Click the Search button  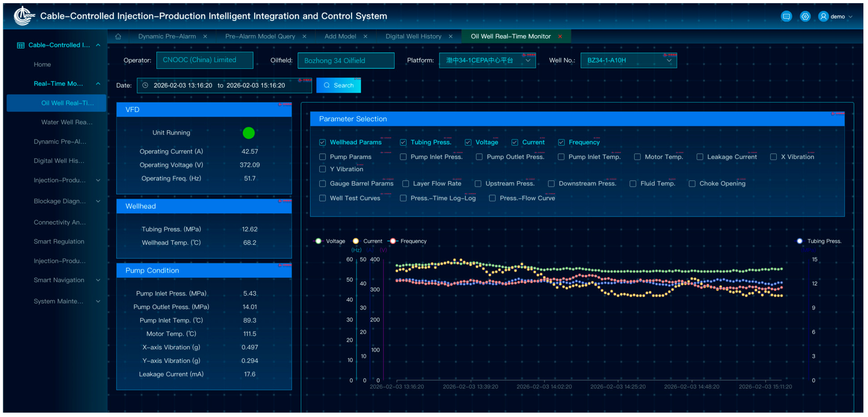(x=338, y=85)
